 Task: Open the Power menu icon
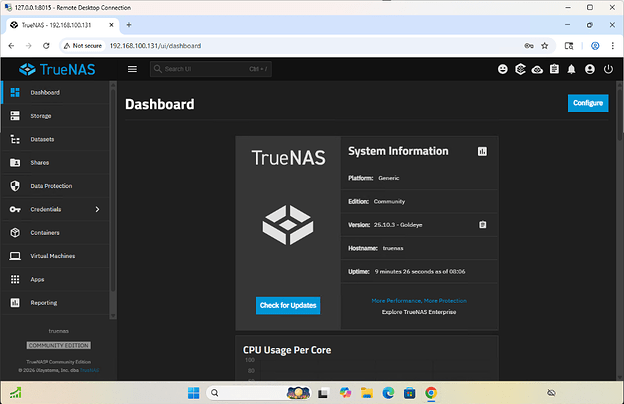pos(608,69)
